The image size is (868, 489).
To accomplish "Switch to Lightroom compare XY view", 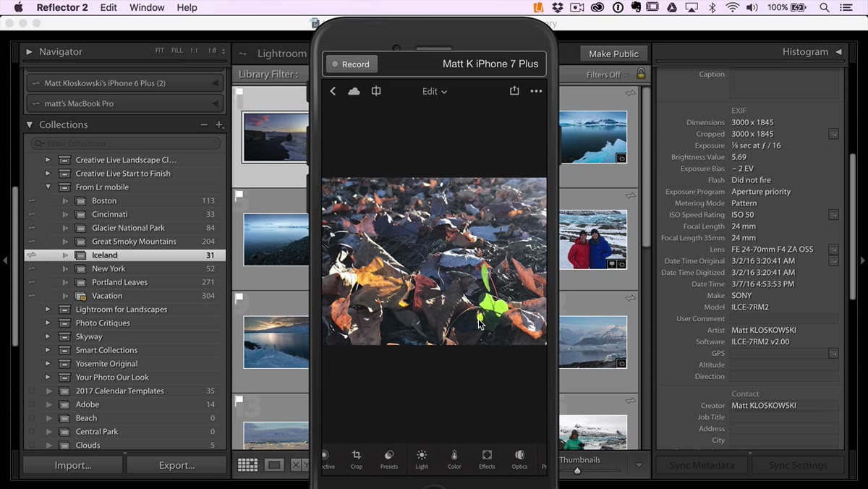I will click(299, 465).
